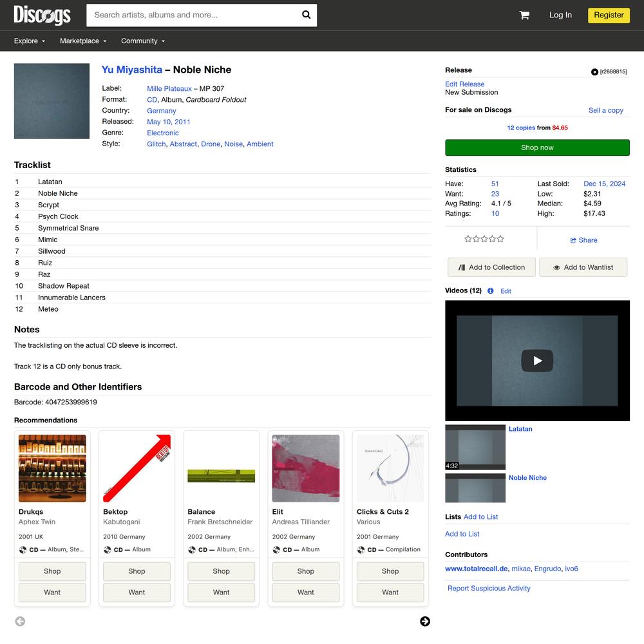Open the Clicks & Cuts 2 cover

coord(391,469)
